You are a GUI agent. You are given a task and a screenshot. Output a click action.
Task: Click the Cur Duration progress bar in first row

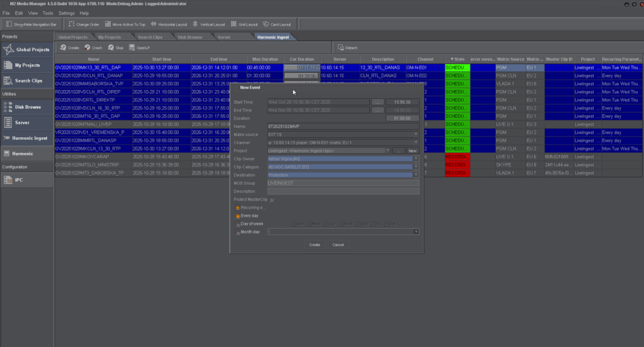[302, 67]
